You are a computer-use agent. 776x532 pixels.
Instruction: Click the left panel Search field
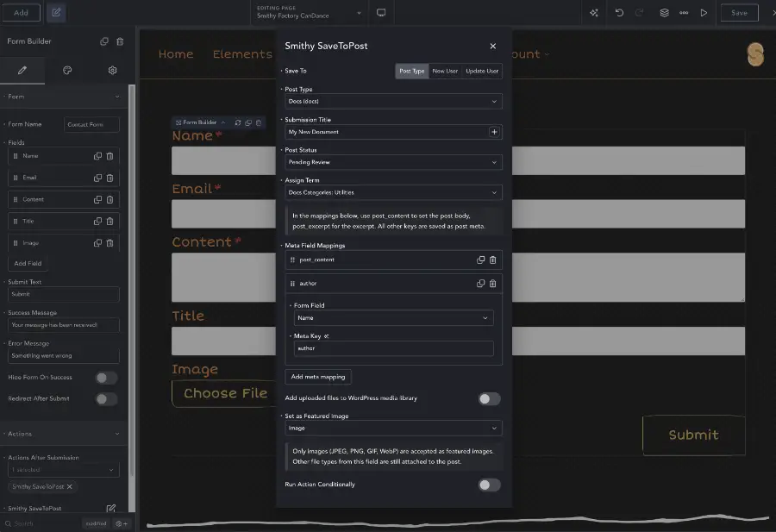coord(42,523)
